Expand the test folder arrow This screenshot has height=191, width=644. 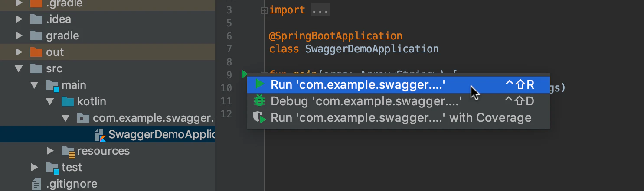point(35,167)
